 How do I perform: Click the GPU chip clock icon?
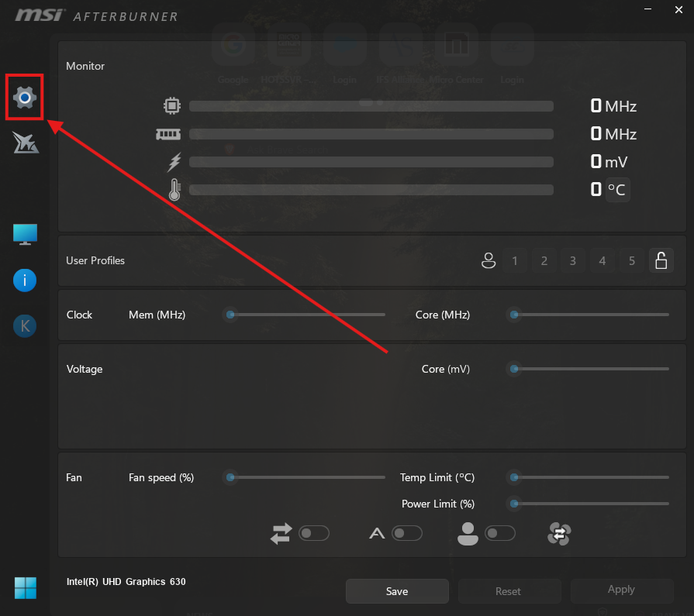pyautogui.click(x=171, y=105)
